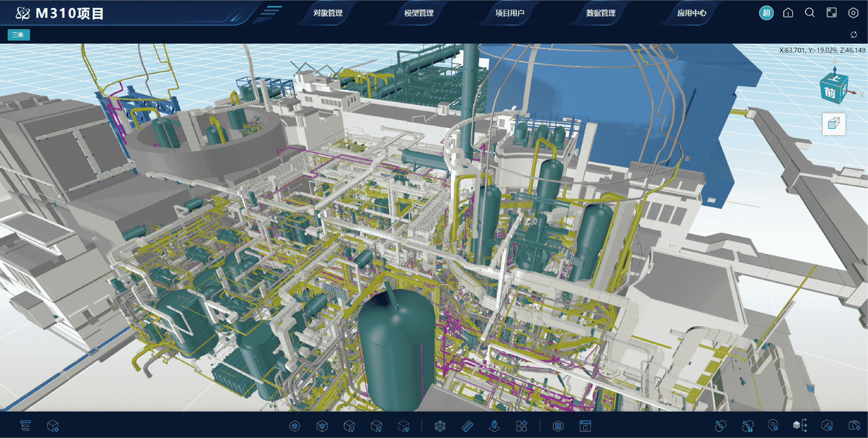Open the four-squares layout grid icon
Image resolution: width=868 pixels, height=438 pixels.
click(522, 426)
